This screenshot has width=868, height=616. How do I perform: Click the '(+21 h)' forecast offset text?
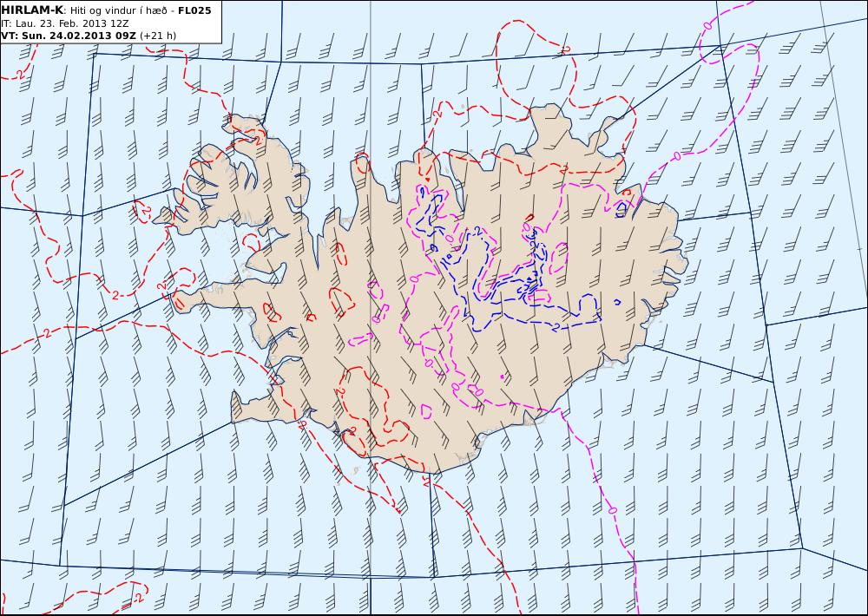(158, 36)
